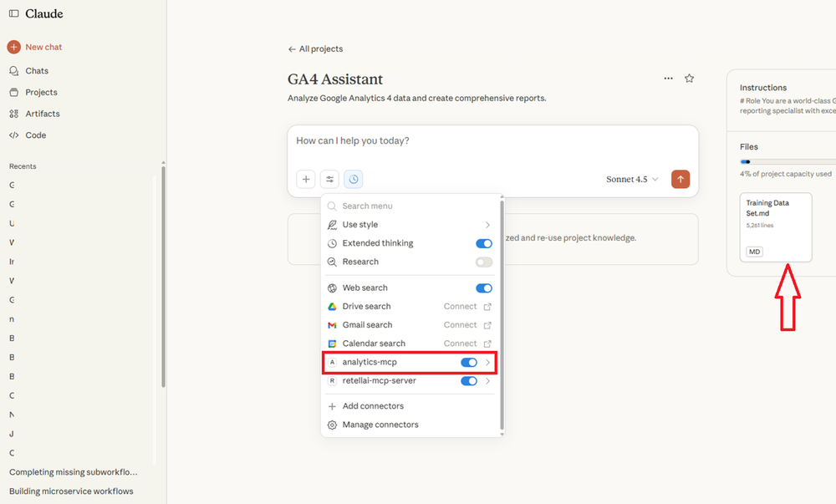Open the GA4 Assistant three-dot options menu
836x504 pixels.
pos(668,79)
